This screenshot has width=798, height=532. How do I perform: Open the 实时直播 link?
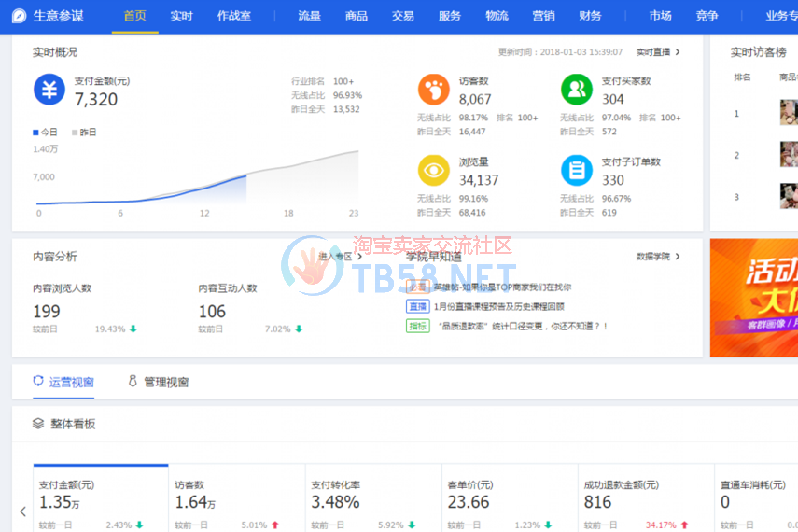tap(658, 52)
